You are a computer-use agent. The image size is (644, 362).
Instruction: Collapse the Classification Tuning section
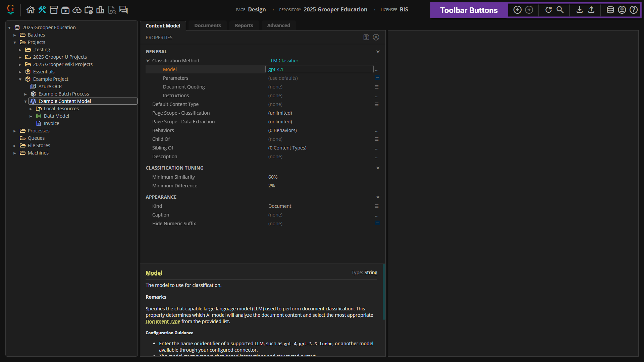[x=378, y=168]
